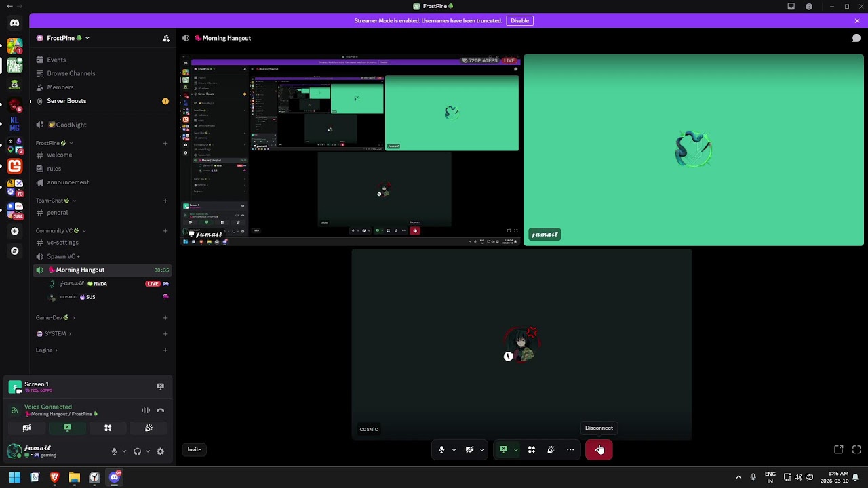Toggle screen share in call bar
Image resolution: width=868 pixels, height=488 pixels.
click(x=503, y=449)
